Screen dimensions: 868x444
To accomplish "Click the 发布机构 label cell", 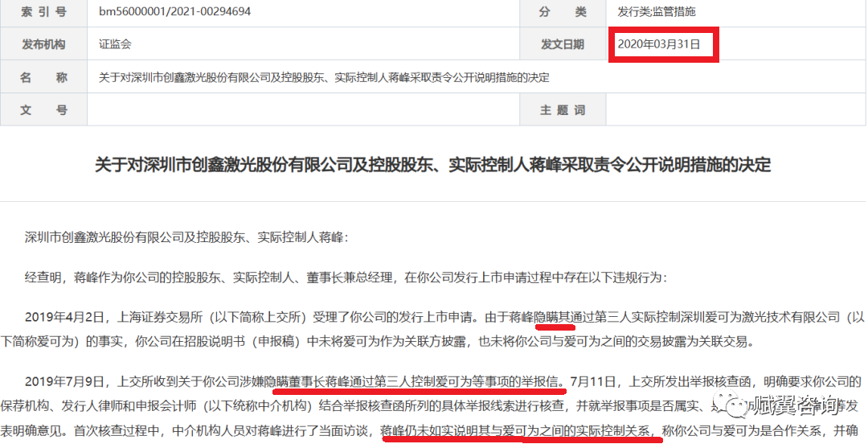I will [43, 43].
